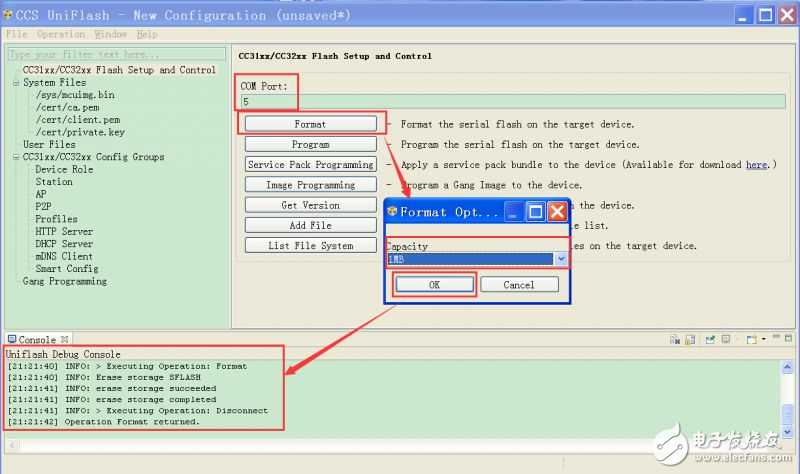
Task: Select Device Role in the tree
Action: (x=64, y=169)
